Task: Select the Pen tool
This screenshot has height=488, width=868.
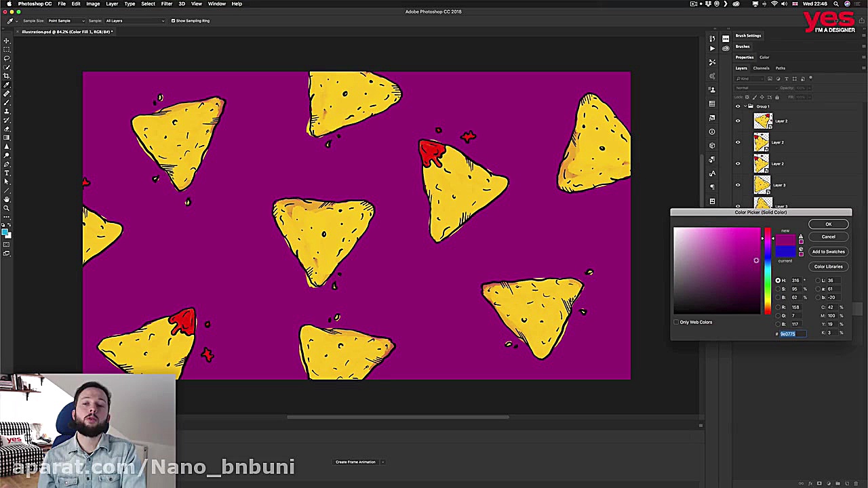Action: point(7,164)
